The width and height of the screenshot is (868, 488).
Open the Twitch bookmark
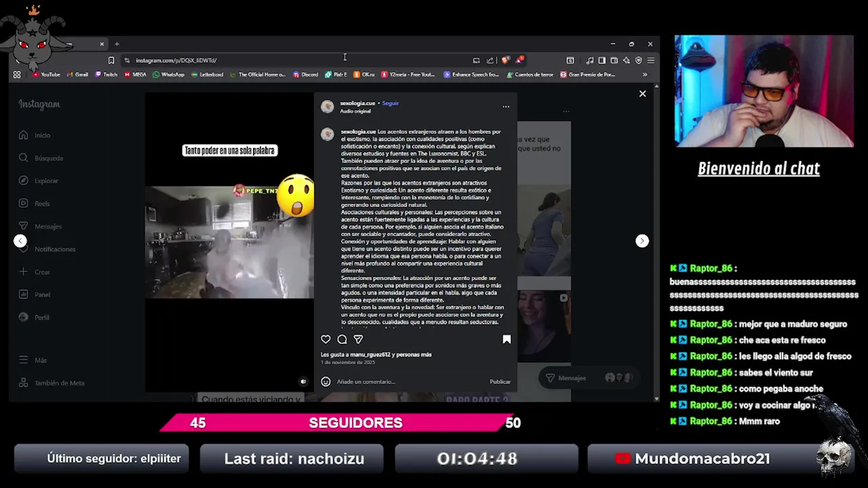106,75
